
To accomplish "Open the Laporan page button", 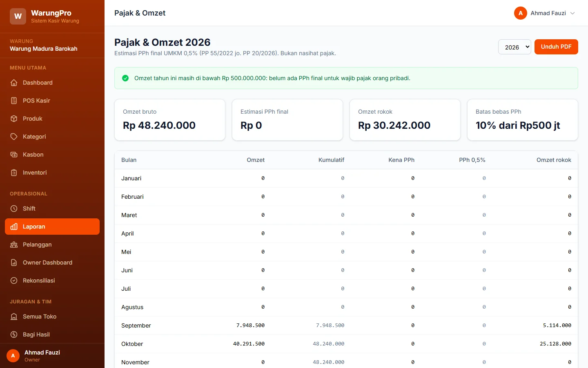I will 52,227.
